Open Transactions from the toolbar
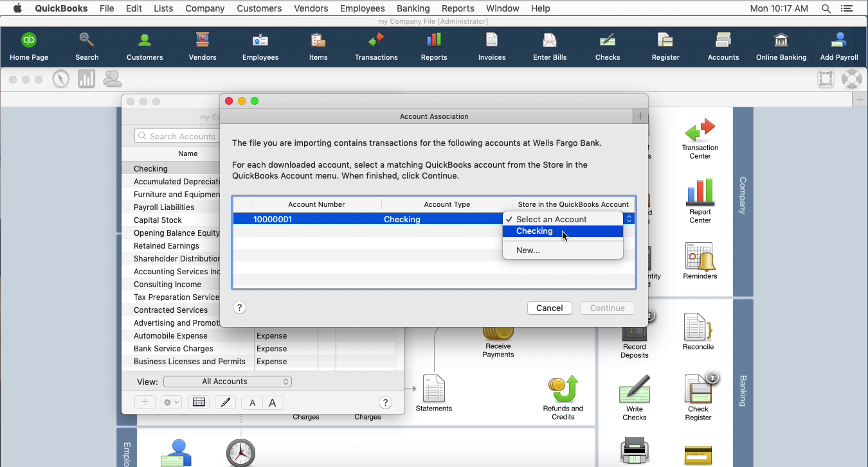868x467 pixels. point(376,47)
